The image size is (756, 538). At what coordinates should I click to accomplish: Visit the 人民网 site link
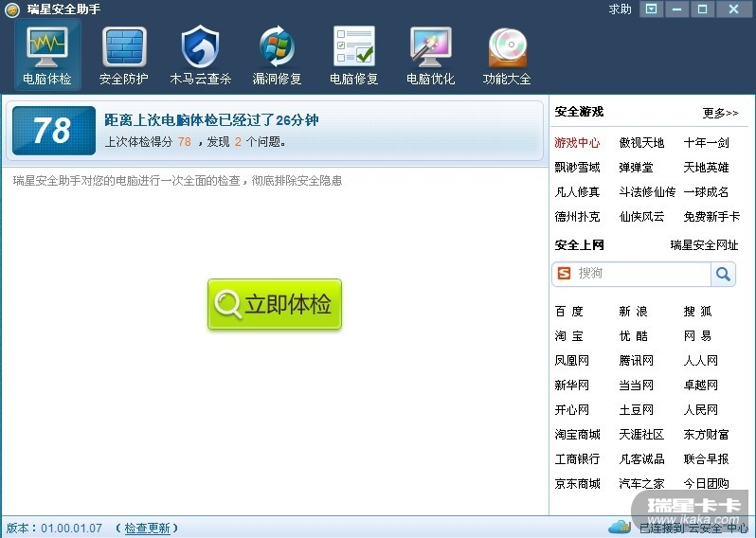[701, 410]
